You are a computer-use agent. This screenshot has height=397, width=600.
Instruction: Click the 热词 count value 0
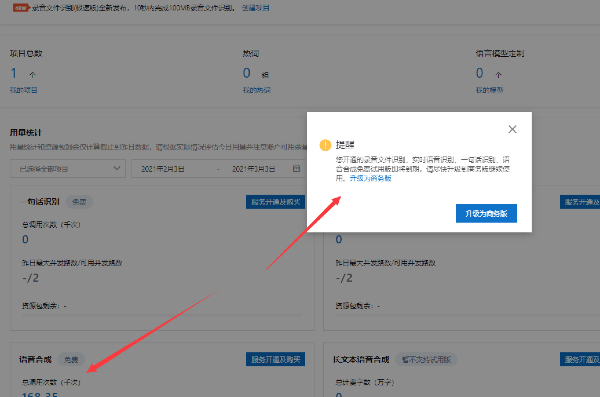[x=247, y=73]
